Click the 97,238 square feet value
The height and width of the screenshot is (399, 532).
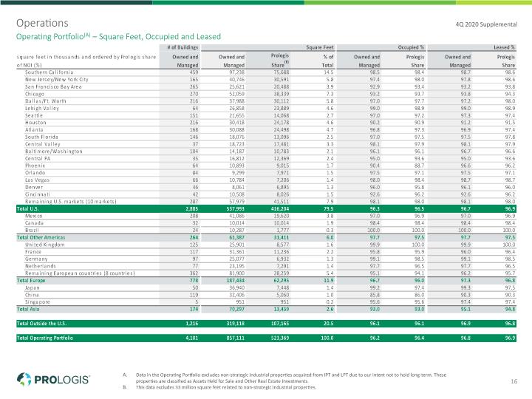pos(237,72)
